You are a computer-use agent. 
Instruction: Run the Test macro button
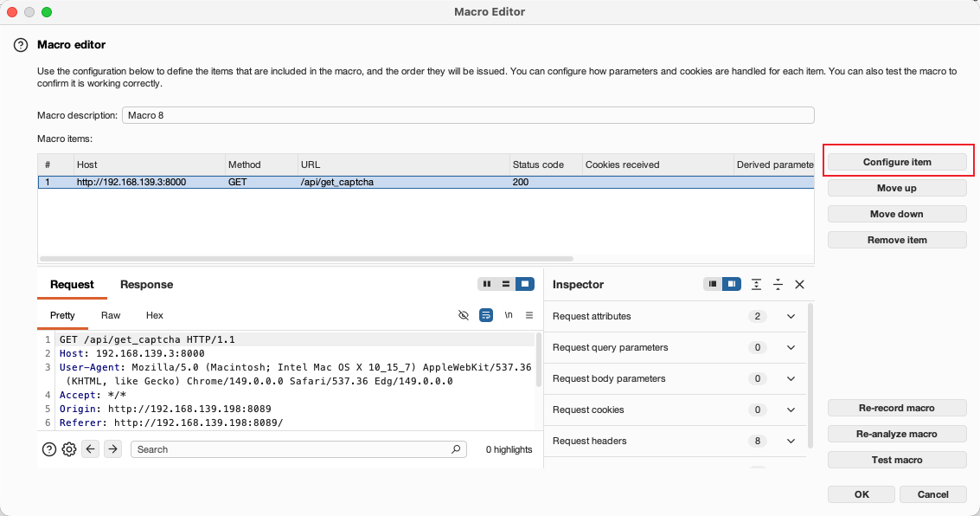[x=897, y=460]
